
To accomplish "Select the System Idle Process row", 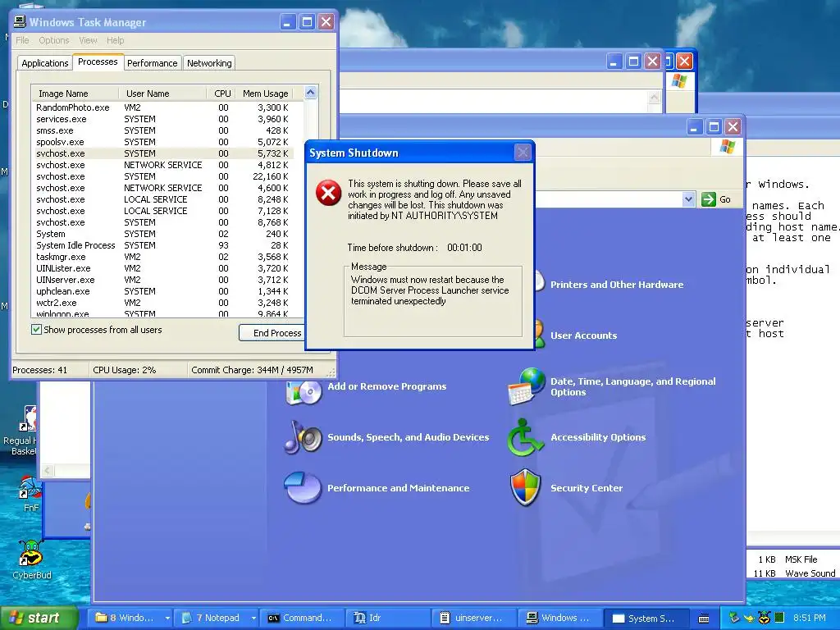I will (163, 245).
